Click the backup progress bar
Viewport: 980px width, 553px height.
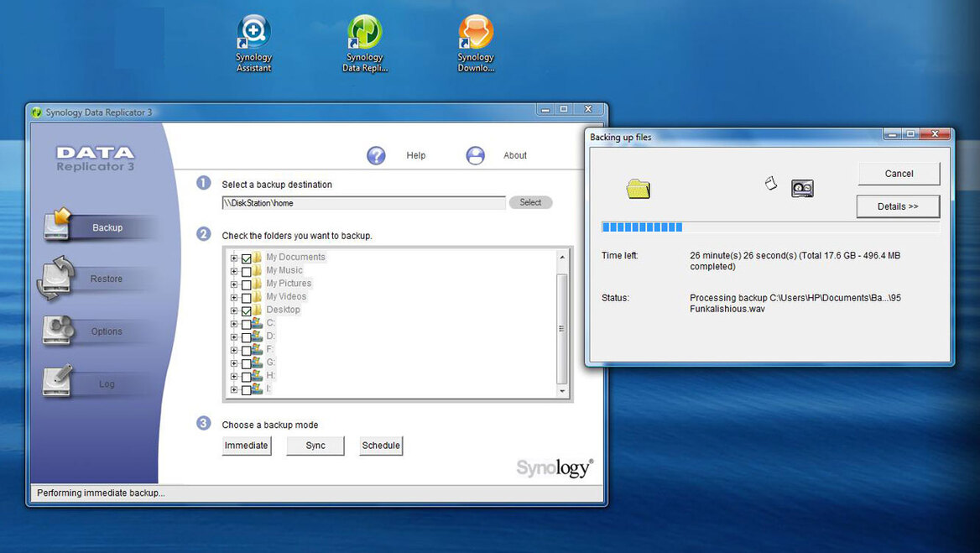[770, 227]
